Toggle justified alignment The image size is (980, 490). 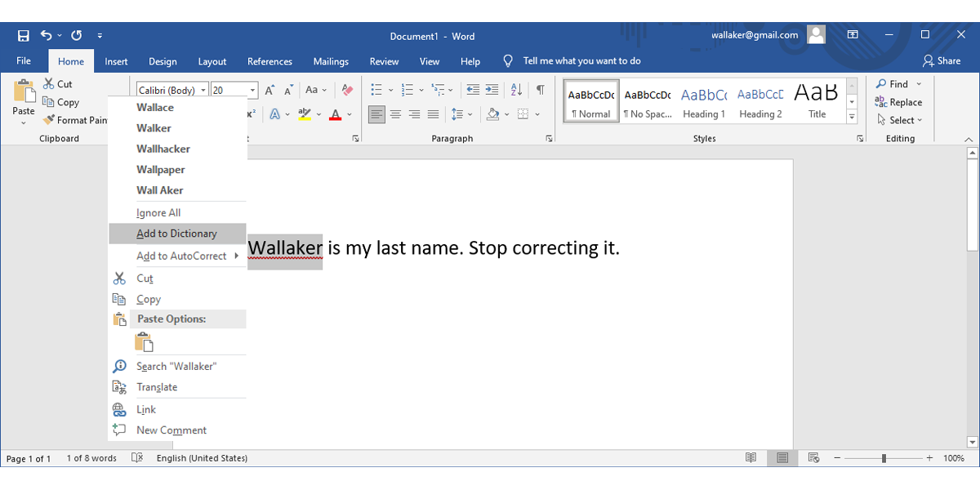(x=433, y=114)
